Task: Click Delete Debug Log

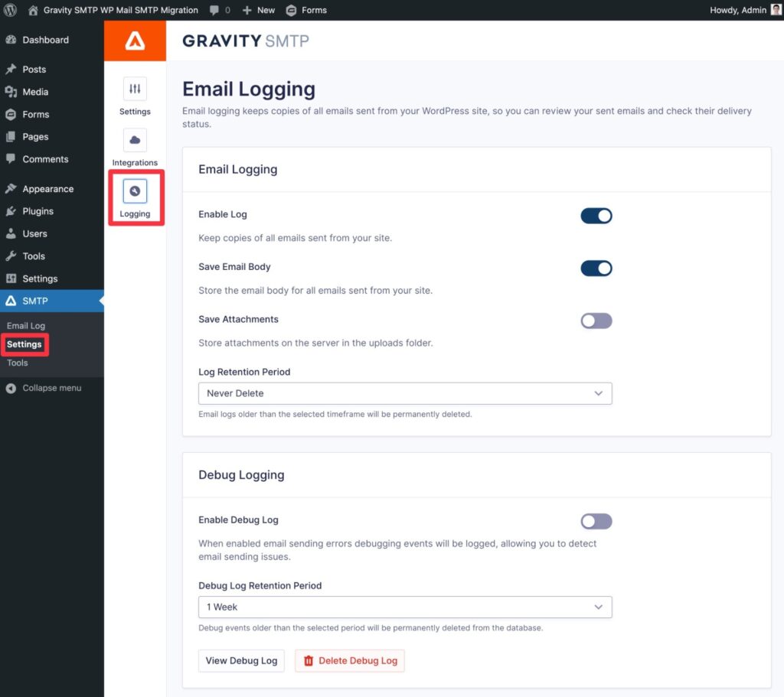Action: point(349,660)
